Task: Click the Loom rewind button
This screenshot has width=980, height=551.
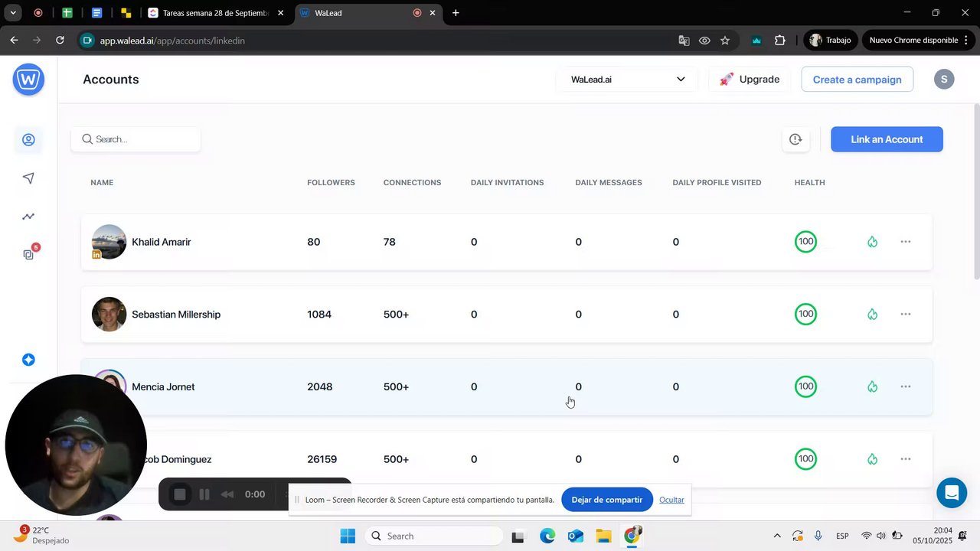Action: coord(227,494)
